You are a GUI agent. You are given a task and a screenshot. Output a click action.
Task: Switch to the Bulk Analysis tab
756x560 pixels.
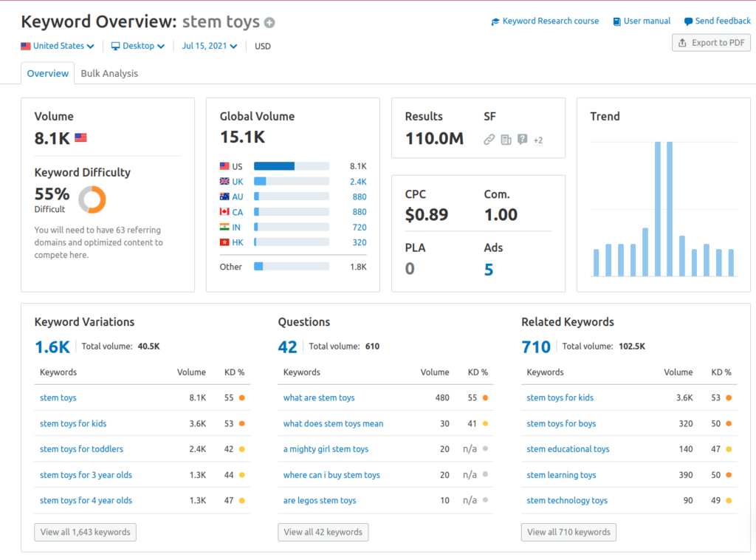pos(109,73)
